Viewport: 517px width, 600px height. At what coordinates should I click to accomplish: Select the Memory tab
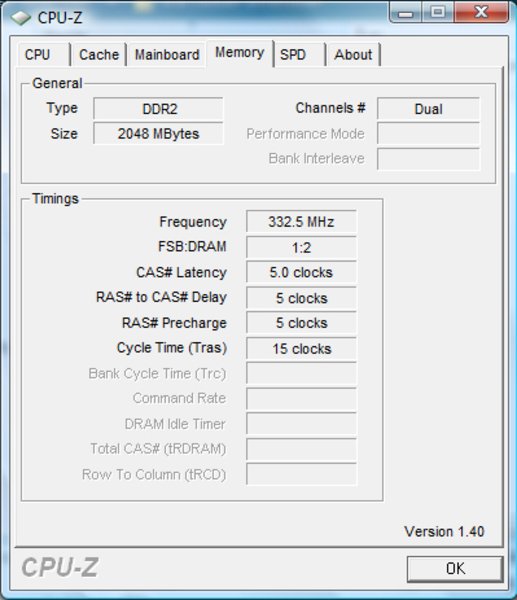coord(240,53)
